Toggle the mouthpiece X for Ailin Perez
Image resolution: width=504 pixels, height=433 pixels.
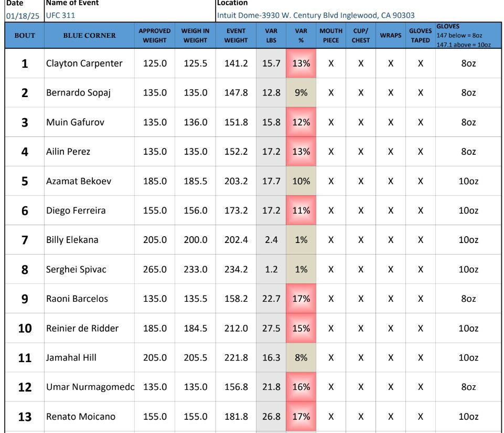point(331,152)
